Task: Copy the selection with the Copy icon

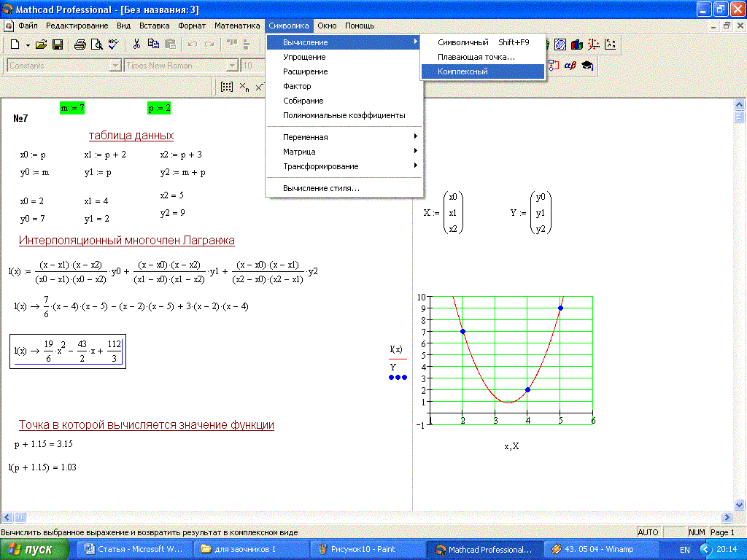Action: pos(153,44)
